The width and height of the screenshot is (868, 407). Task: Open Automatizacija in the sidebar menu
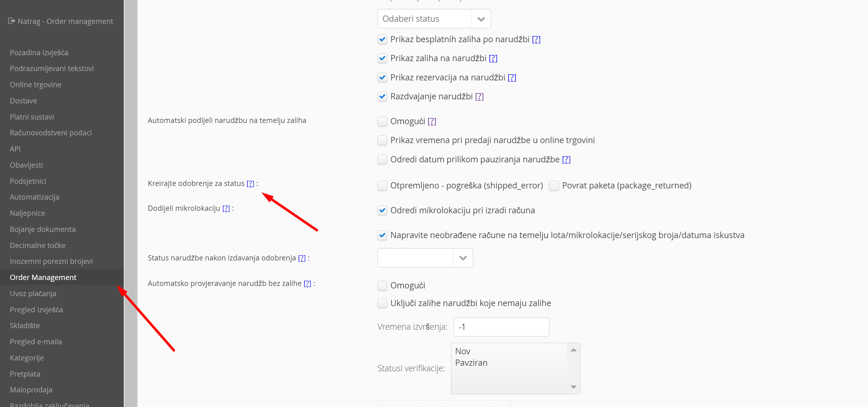coord(34,197)
